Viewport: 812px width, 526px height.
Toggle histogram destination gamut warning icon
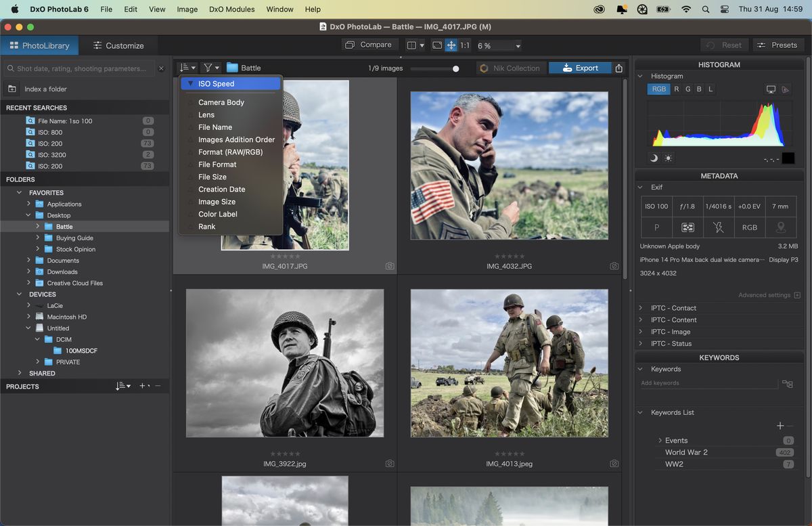pyautogui.click(x=785, y=89)
